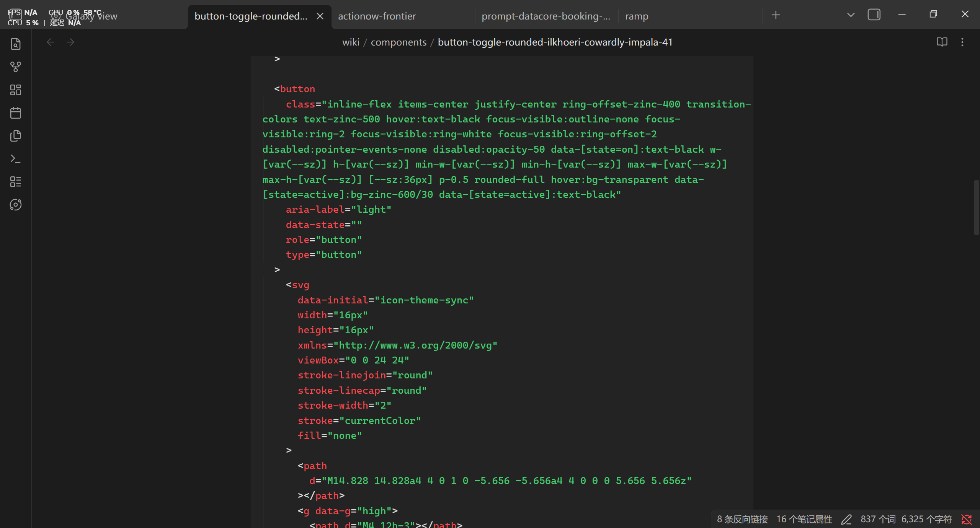Toggle the right sidebar panel icon
This screenshot has height=528, width=980.
874,15
